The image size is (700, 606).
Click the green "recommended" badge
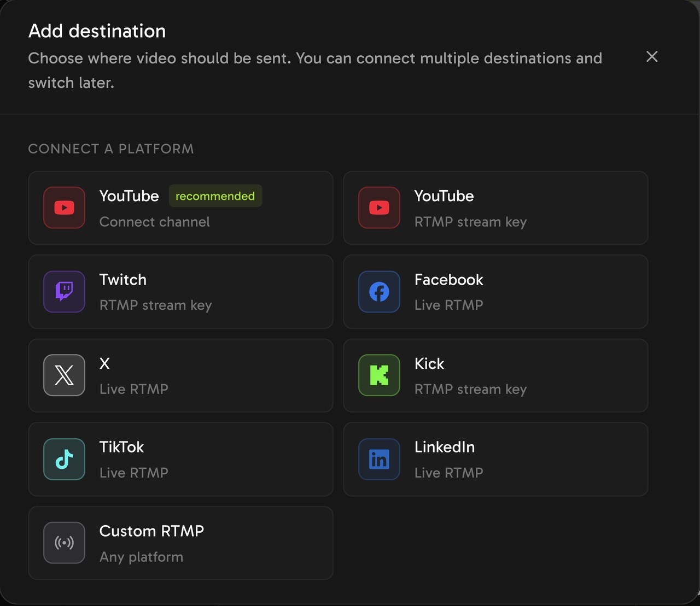click(215, 196)
